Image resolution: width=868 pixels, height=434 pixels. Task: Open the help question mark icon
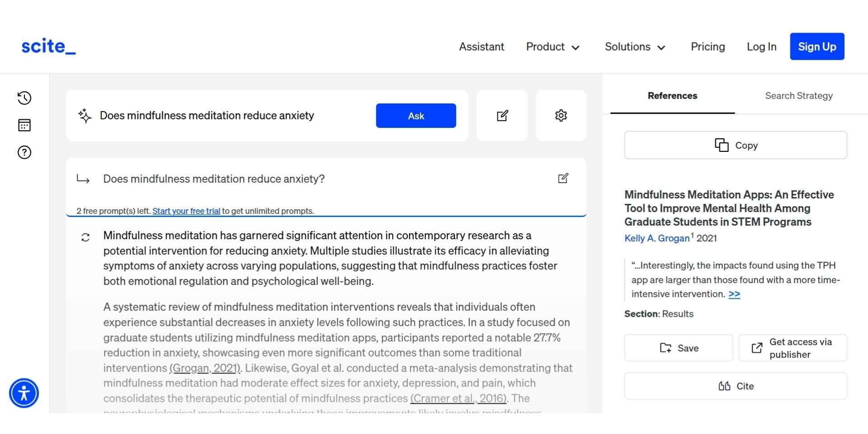[x=24, y=152]
